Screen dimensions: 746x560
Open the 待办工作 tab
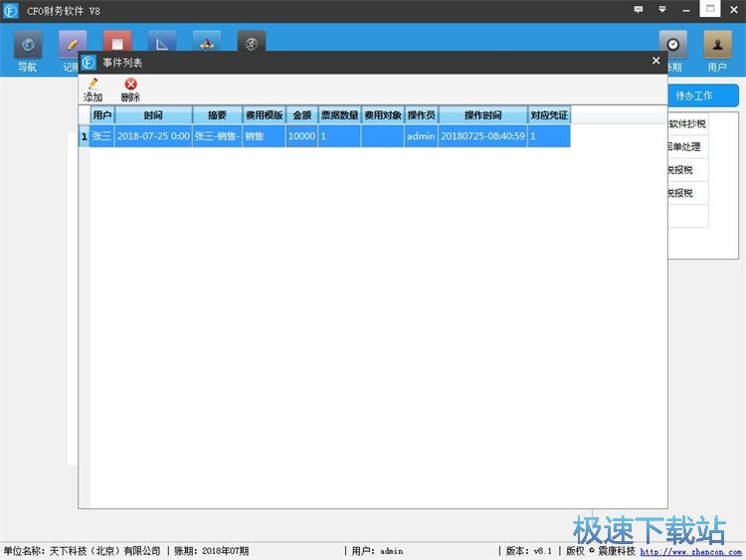703,95
